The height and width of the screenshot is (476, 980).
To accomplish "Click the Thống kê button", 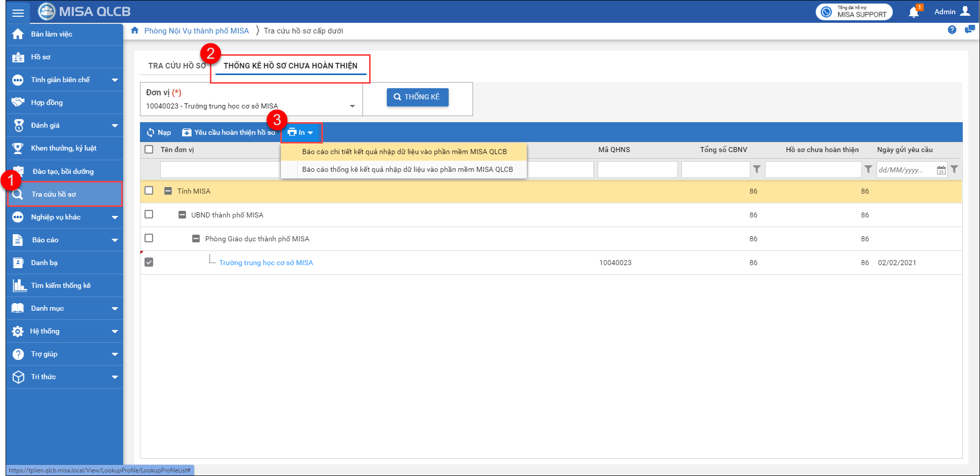I will [417, 97].
